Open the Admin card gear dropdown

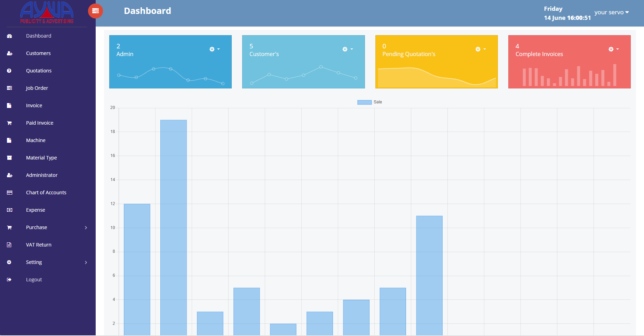tap(214, 49)
